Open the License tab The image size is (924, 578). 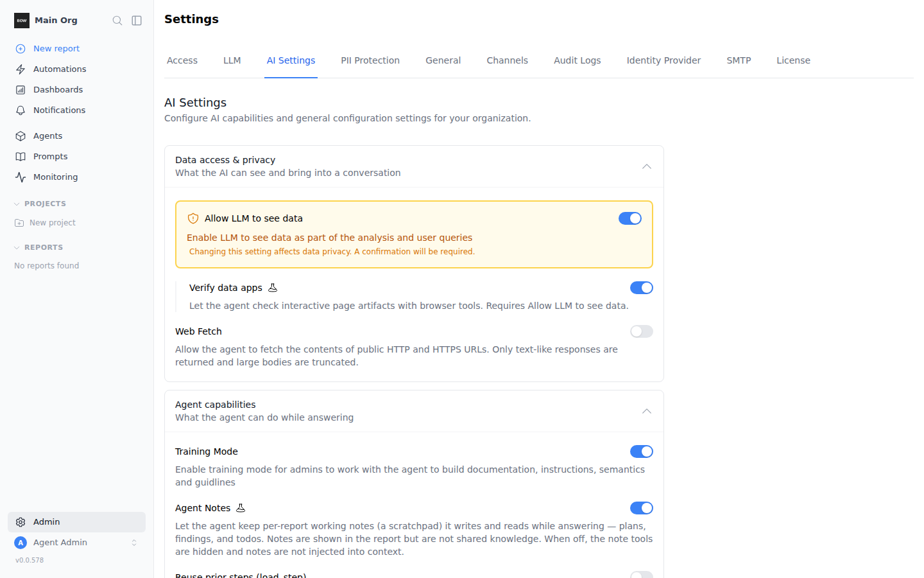click(794, 60)
